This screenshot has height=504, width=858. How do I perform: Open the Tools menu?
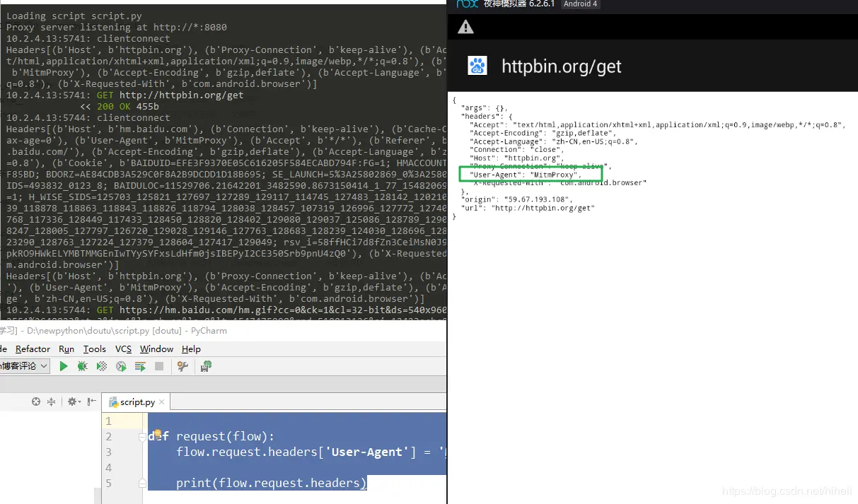pyautogui.click(x=94, y=349)
